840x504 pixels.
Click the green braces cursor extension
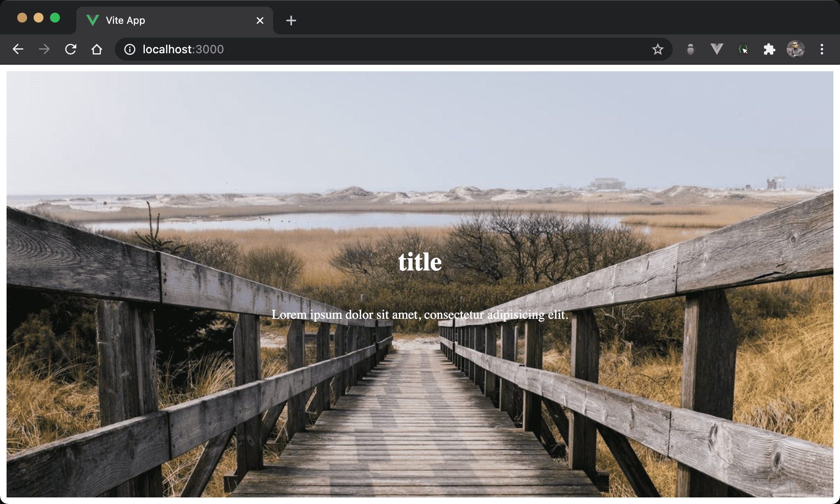point(743,50)
